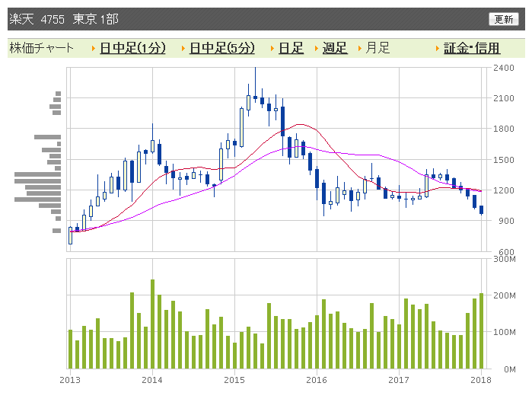
Task: Click the tallest volume bar at 2014
Action: point(152,324)
